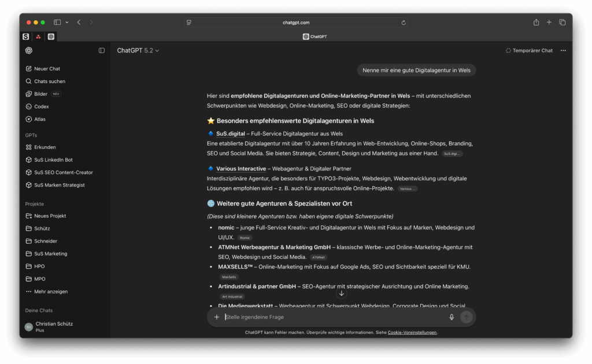
Task: Open the SuS Marketing project
Action: tap(50, 254)
